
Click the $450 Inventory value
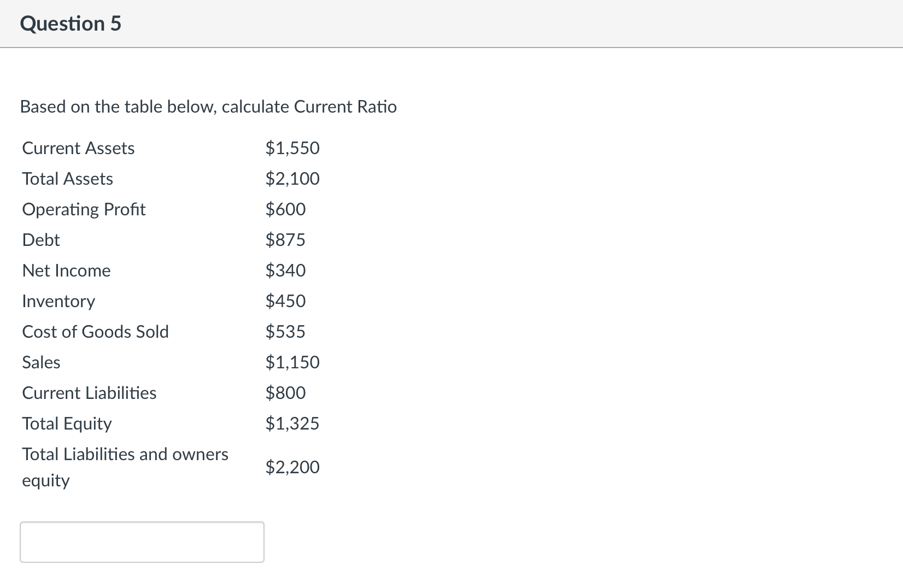click(285, 301)
